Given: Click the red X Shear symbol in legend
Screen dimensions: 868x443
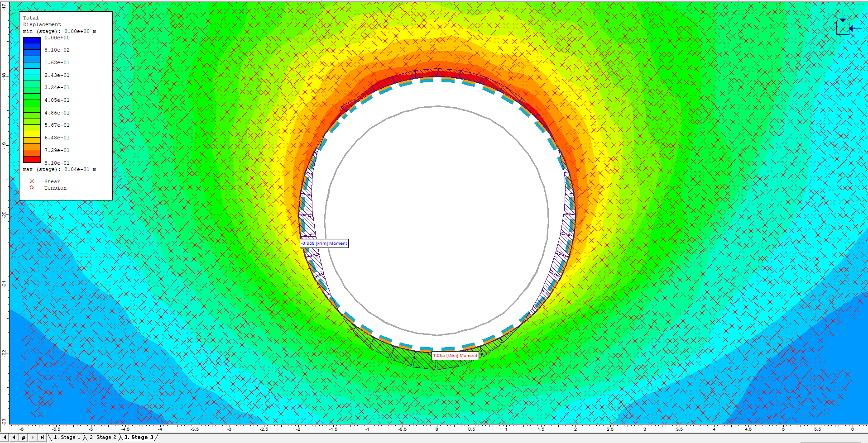Looking at the screenshot, I should coord(31,181).
